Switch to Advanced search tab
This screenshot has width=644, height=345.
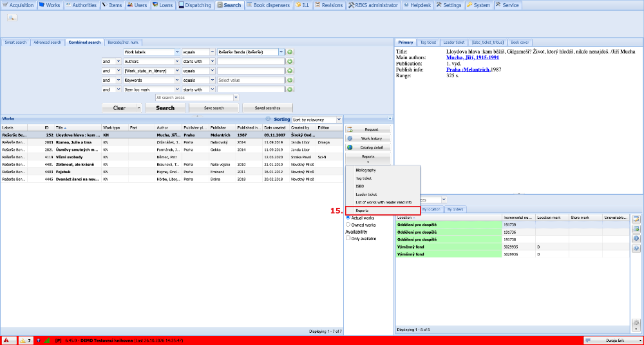pos(47,42)
